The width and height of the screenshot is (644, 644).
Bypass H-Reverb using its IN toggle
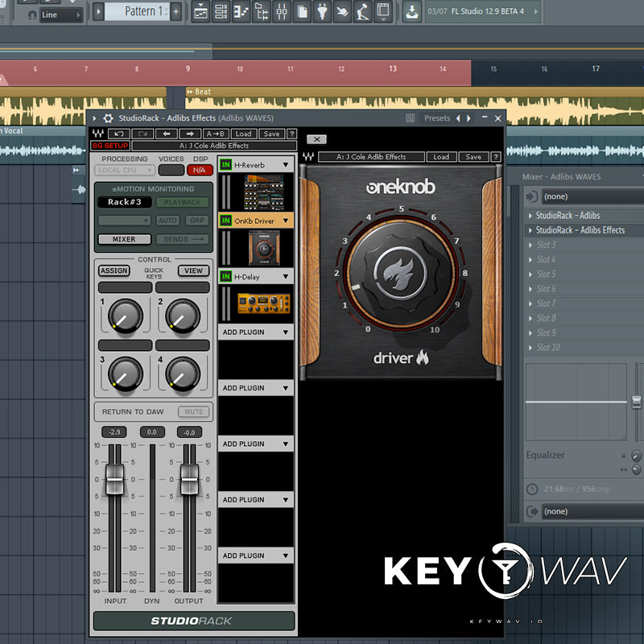(225, 165)
